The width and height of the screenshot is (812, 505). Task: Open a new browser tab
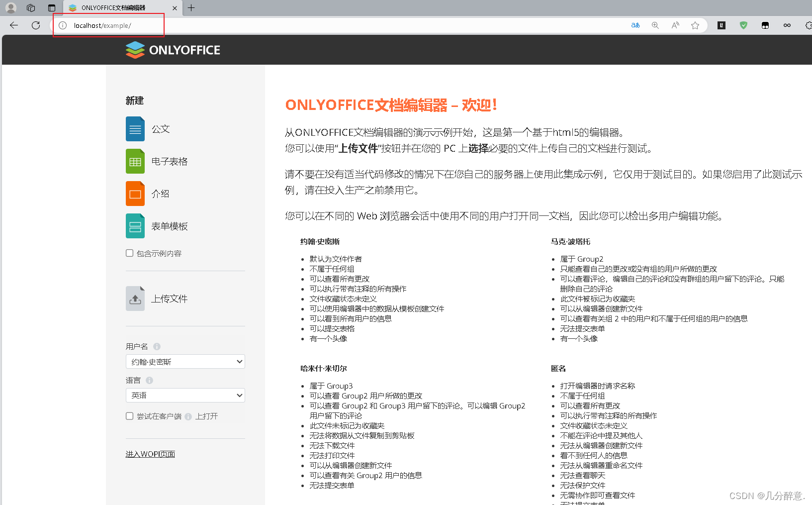point(191,7)
